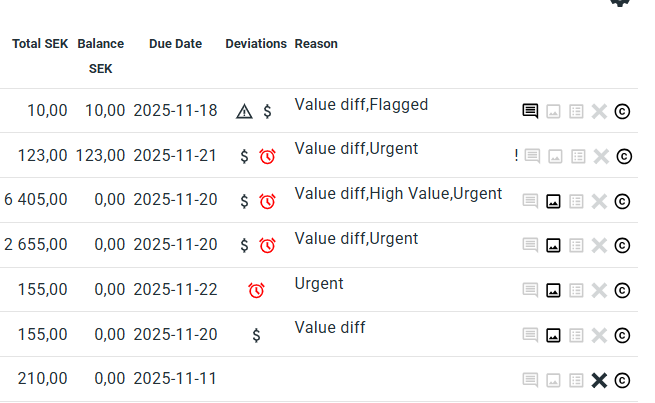This screenshot has width=655, height=403.
Task: Click the red alarm clock on the 155,00 Urgent row
Action: click(x=256, y=290)
